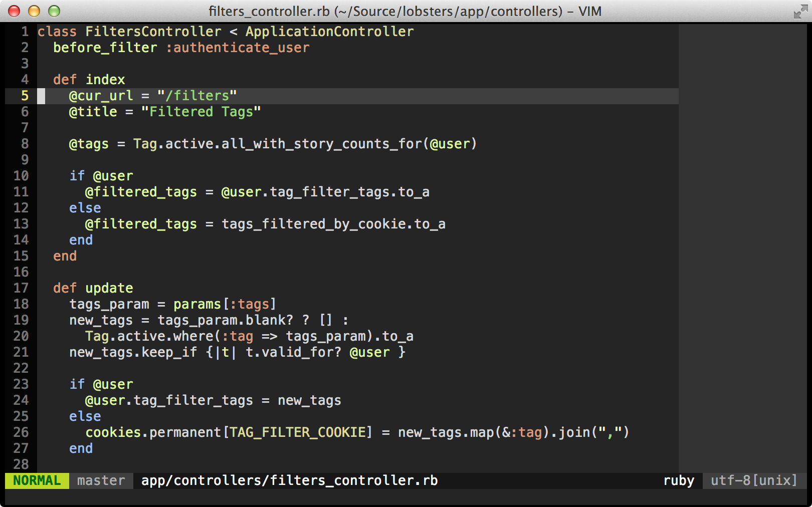Image resolution: width=812 pixels, height=507 pixels.
Task: Click the end keyword on line 27
Action: [x=81, y=448]
